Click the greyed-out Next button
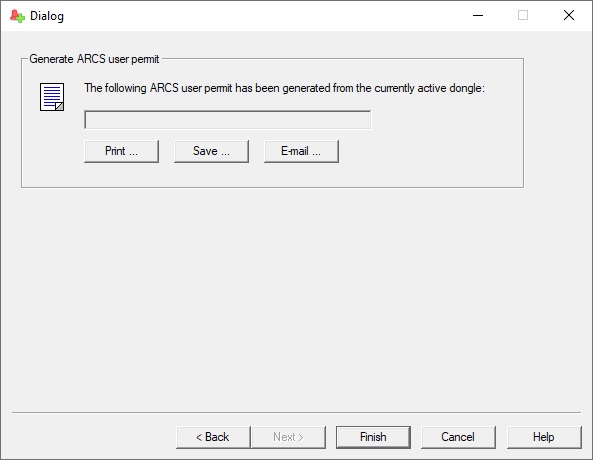The width and height of the screenshot is (593, 460). 288,437
